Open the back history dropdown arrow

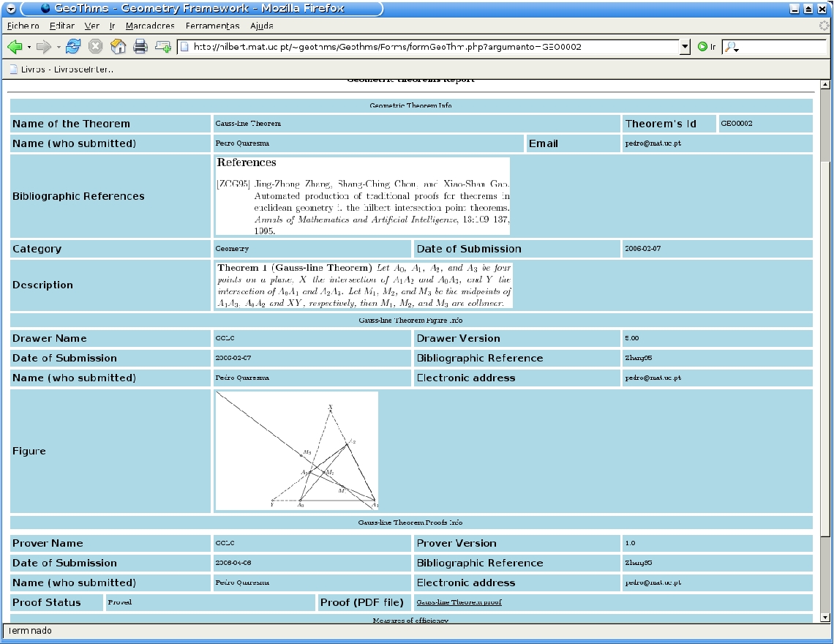coord(29,48)
